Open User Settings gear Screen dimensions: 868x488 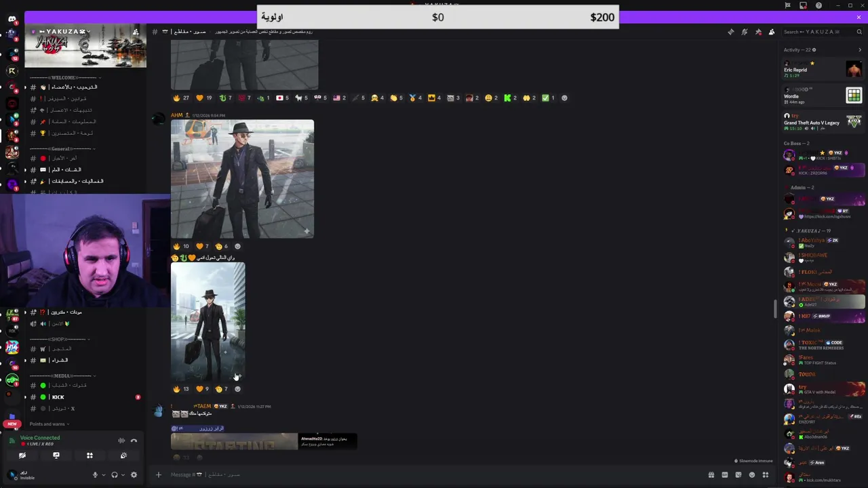(x=134, y=475)
